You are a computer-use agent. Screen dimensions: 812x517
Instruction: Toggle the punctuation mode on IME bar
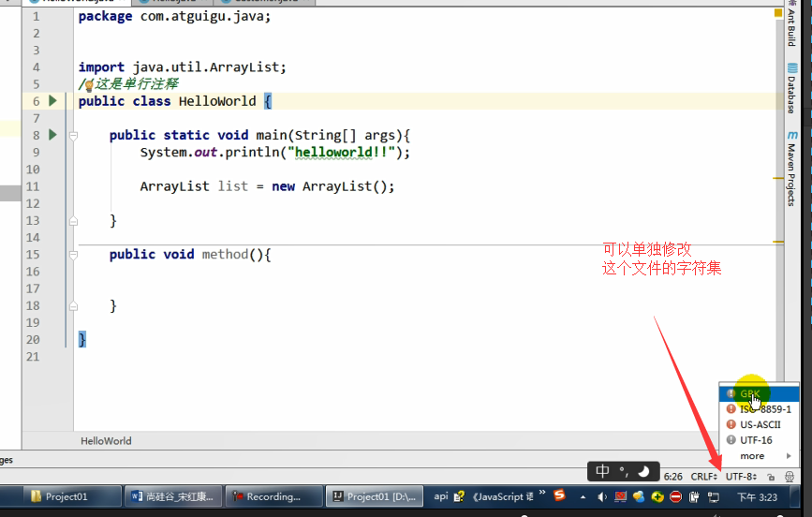pos(624,471)
